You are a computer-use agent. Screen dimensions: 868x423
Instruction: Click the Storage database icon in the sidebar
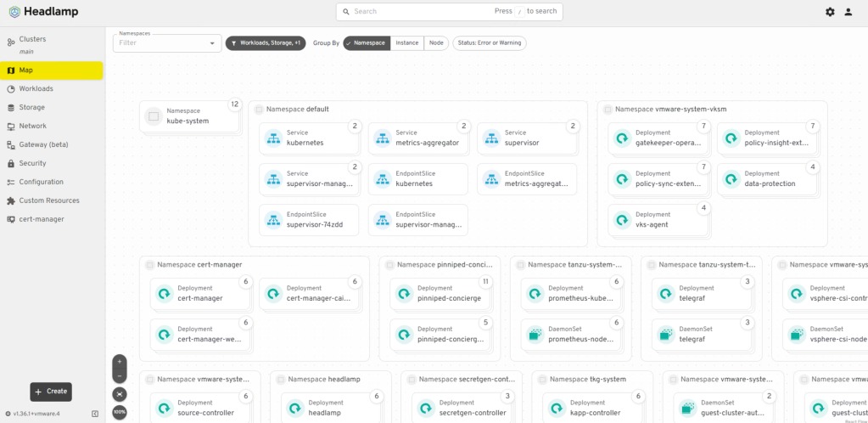tap(10, 108)
